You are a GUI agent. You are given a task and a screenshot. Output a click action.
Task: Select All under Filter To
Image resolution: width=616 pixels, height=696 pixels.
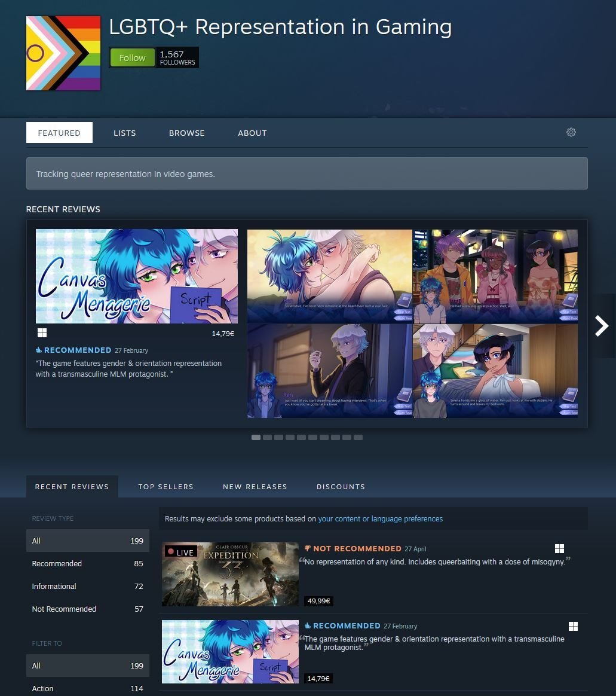[88, 666]
